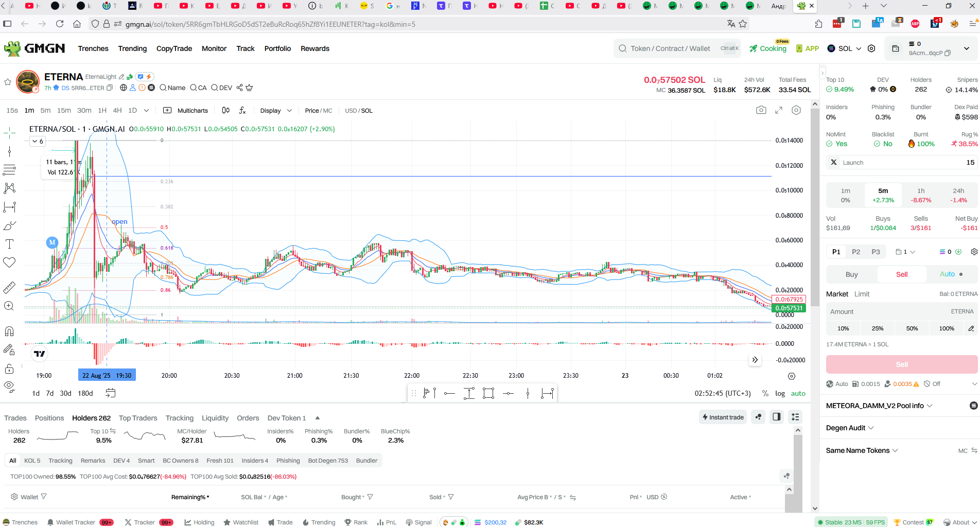Select the P2 preset
The image size is (980, 527).
856,252
